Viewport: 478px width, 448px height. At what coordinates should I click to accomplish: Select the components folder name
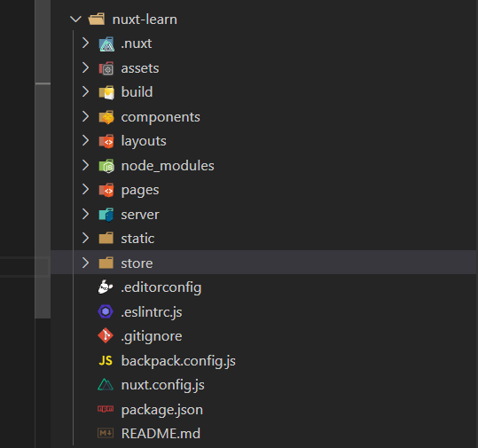click(161, 117)
